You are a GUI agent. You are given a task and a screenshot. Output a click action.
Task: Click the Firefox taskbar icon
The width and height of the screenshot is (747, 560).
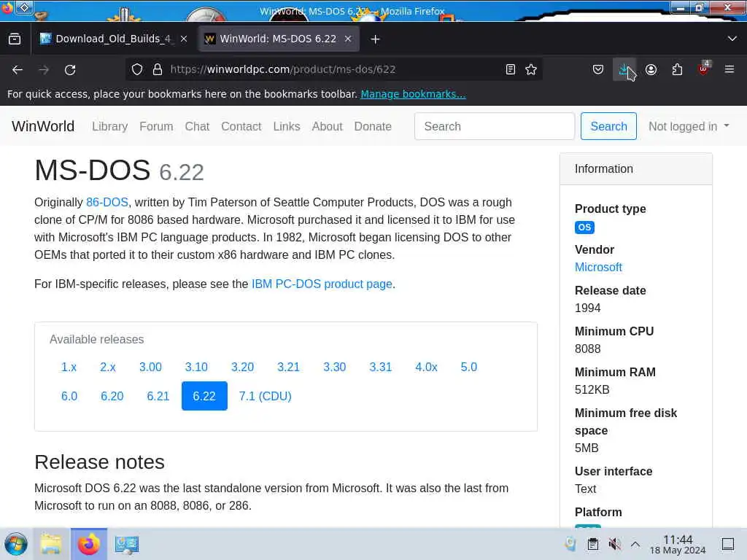tap(89, 544)
